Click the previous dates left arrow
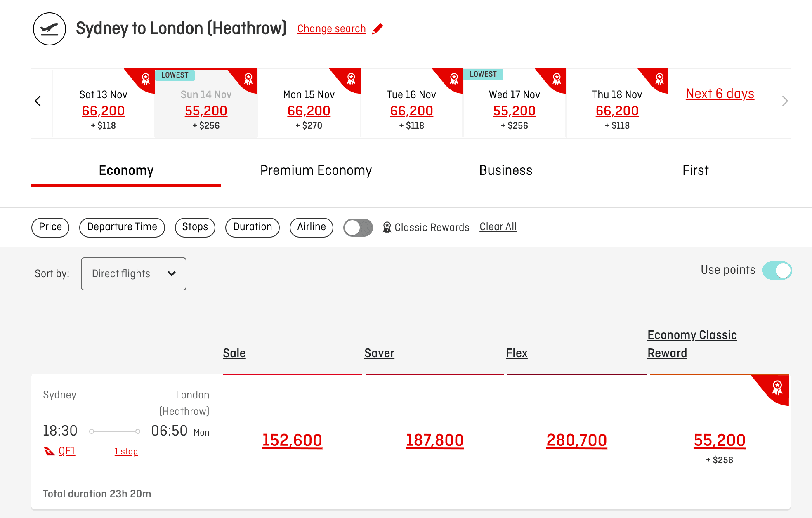The height and width of the screenshot is (518, 812). [38, 101]
